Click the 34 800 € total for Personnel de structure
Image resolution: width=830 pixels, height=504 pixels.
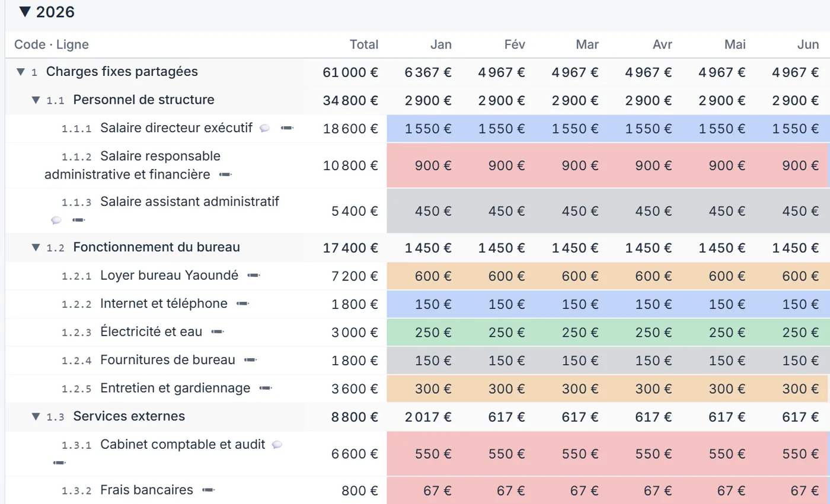tap(350, 100)
